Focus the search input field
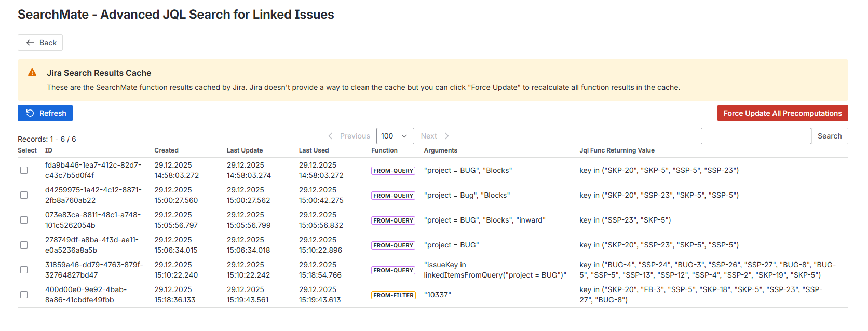Viewport: 868px width, 331px height. [x=756, y=136]
